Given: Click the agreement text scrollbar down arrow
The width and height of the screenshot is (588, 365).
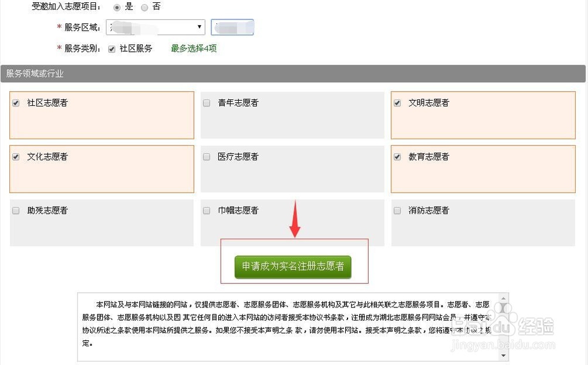Looking at the screenshot, I should [504, 356].
